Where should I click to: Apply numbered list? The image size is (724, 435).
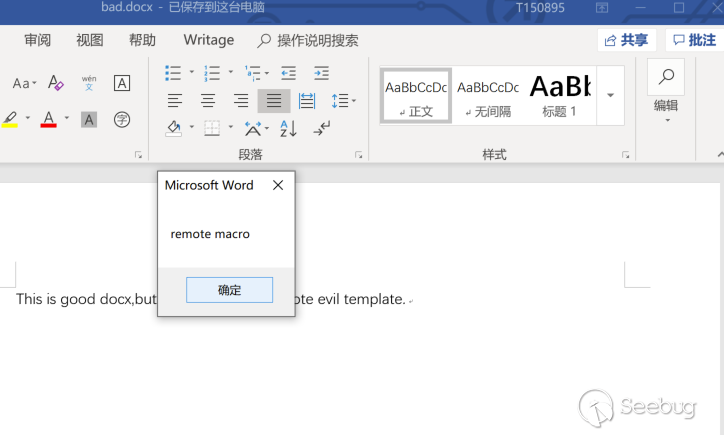212,73
